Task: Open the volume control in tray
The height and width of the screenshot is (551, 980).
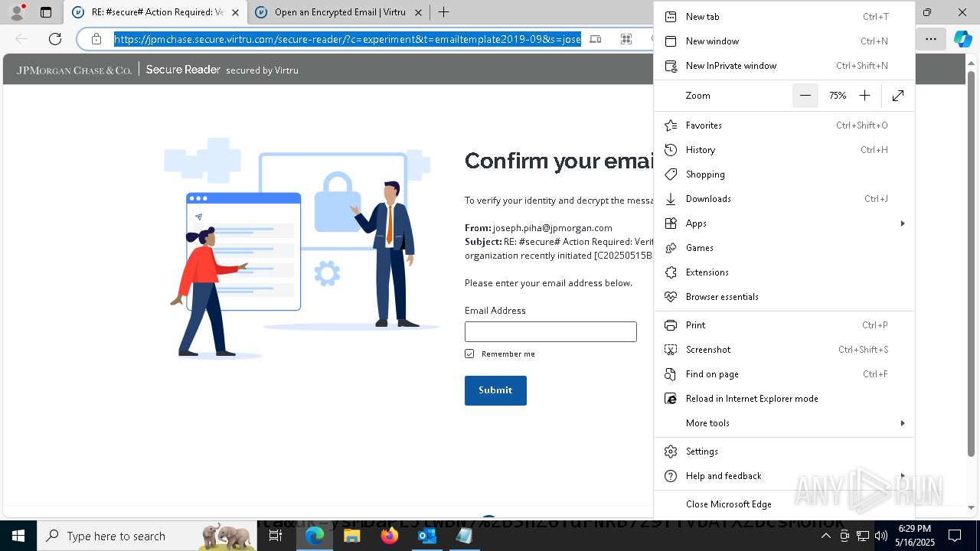Action: coord(881,536)
